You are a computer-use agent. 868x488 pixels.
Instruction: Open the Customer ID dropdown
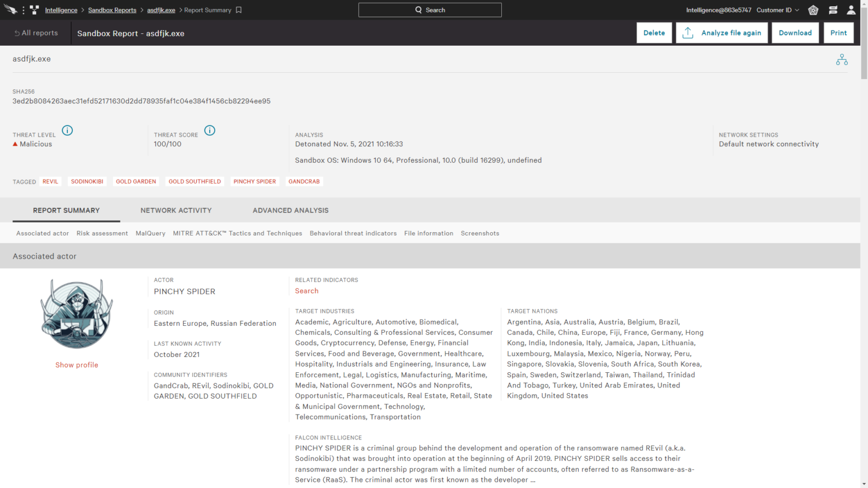coord(778,10)
